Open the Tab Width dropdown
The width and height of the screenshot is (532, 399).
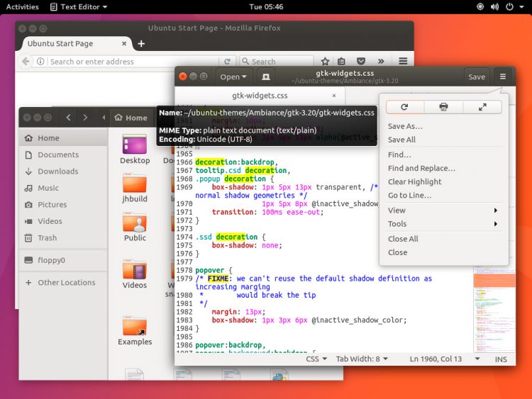click(x=362, y=359)
